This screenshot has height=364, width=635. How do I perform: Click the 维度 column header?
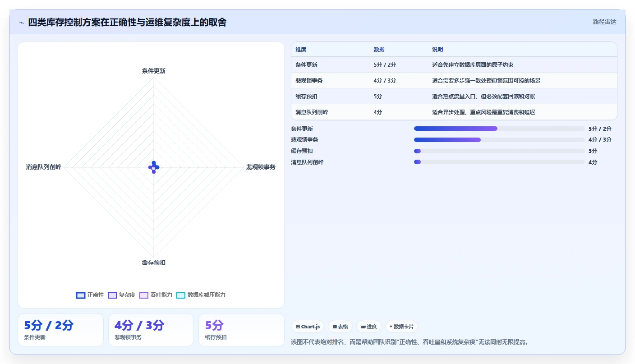point(301,50)
